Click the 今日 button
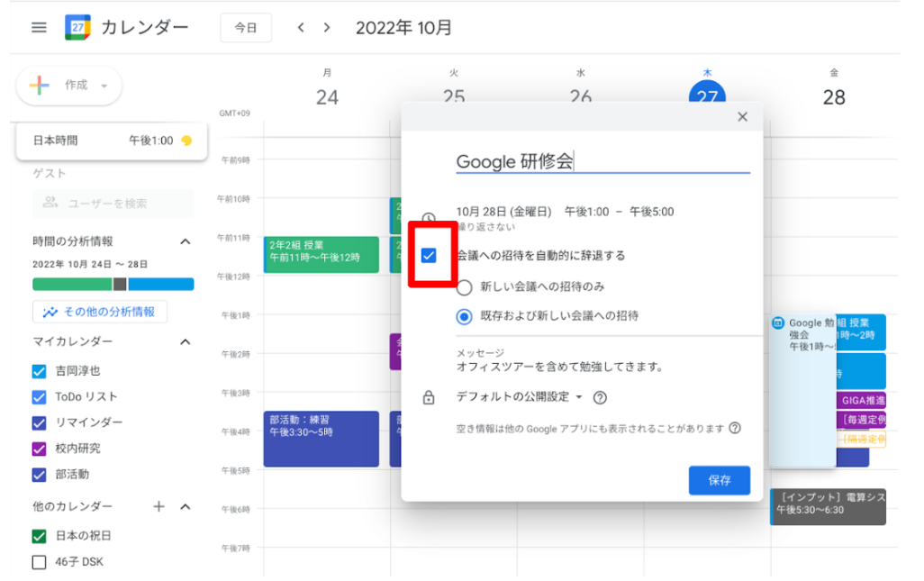This screenshot has height=581, width=924. click(246, 28)
